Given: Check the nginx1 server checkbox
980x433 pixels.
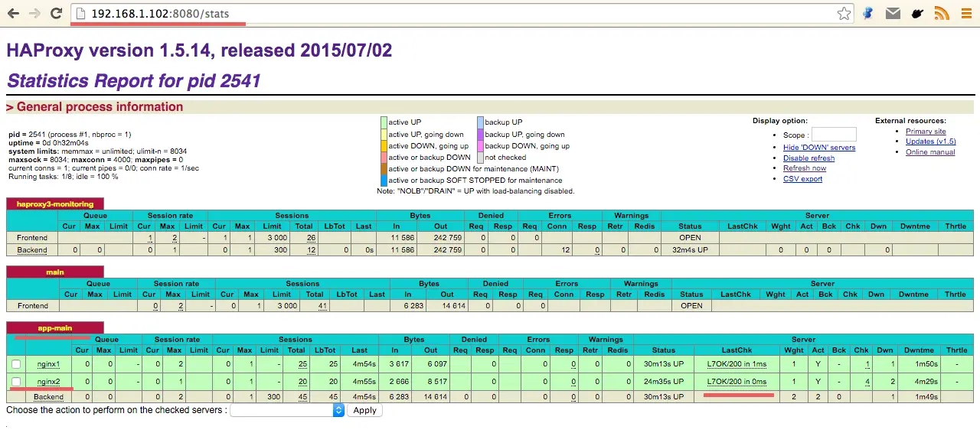Looking at the screenshot, I should (16, 364).
